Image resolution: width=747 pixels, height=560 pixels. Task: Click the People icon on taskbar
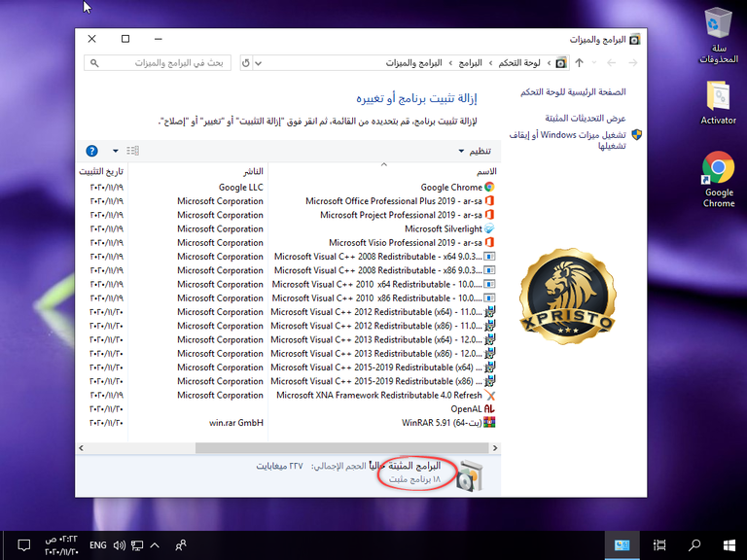coord(181,545)
